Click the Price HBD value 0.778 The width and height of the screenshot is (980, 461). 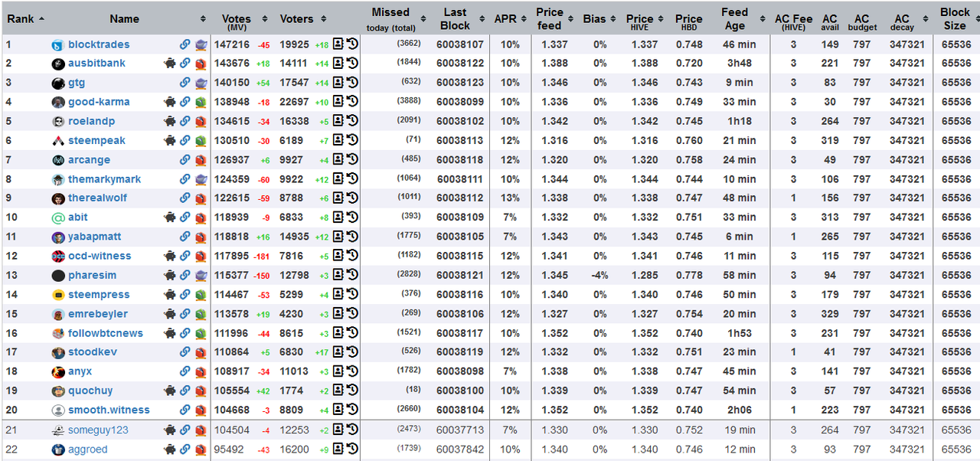[689, 275]
